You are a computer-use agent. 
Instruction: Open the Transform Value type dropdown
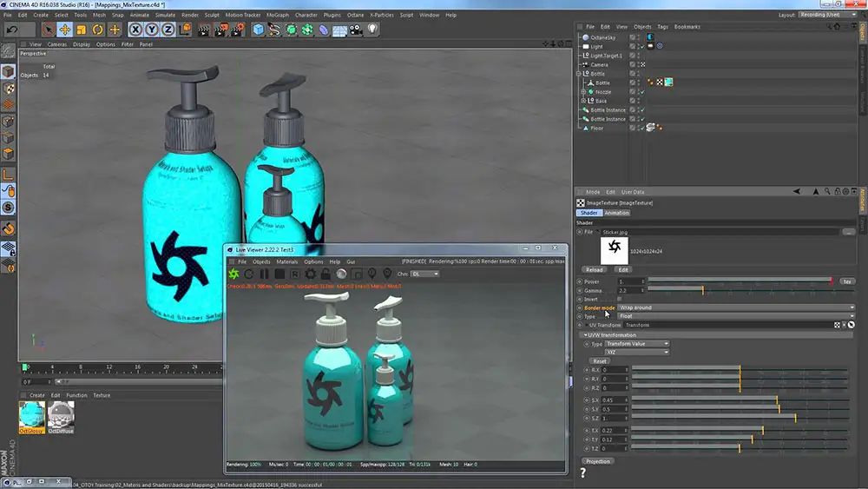tap(637, 344)
